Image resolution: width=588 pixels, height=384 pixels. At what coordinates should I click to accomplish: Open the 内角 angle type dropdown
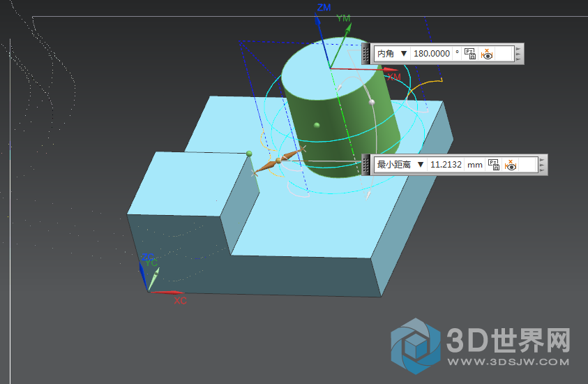point(403,54)
